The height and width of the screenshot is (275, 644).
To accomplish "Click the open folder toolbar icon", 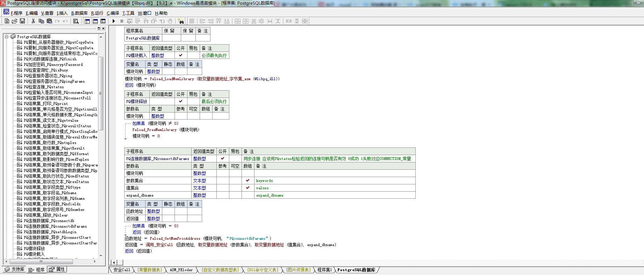I will tap(15, 21).
